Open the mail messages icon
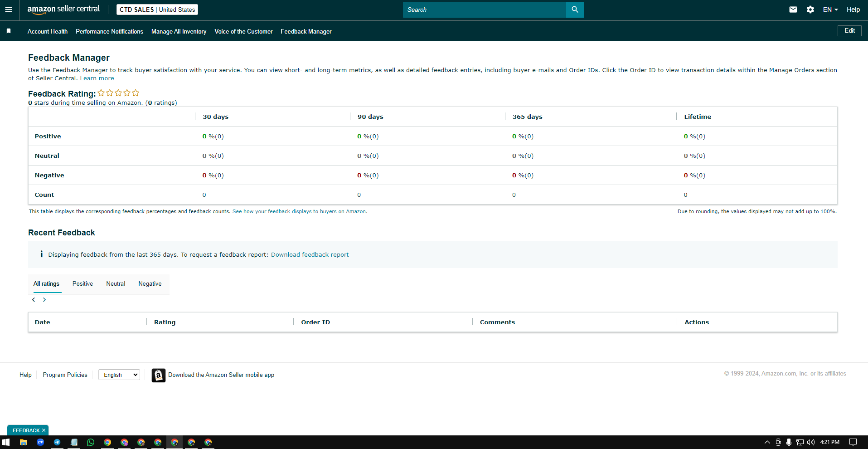The height and width of the screenshot is (449, 868). tap(793, 10)
